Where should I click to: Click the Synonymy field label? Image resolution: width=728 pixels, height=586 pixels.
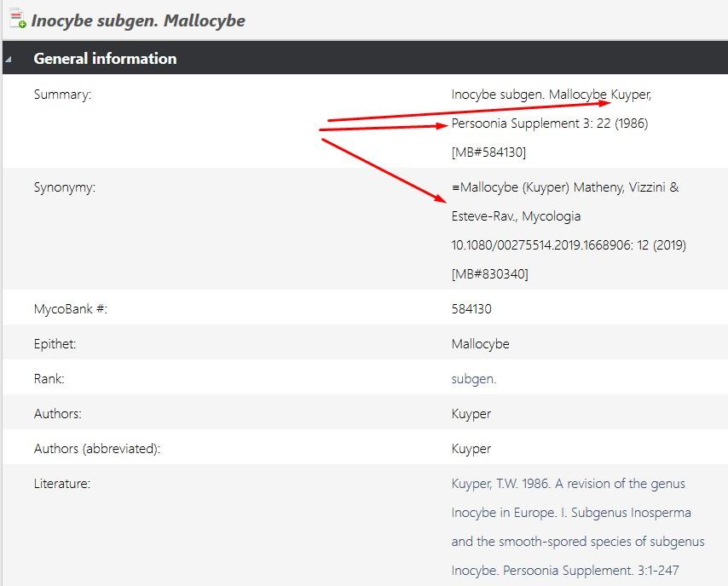65,187
